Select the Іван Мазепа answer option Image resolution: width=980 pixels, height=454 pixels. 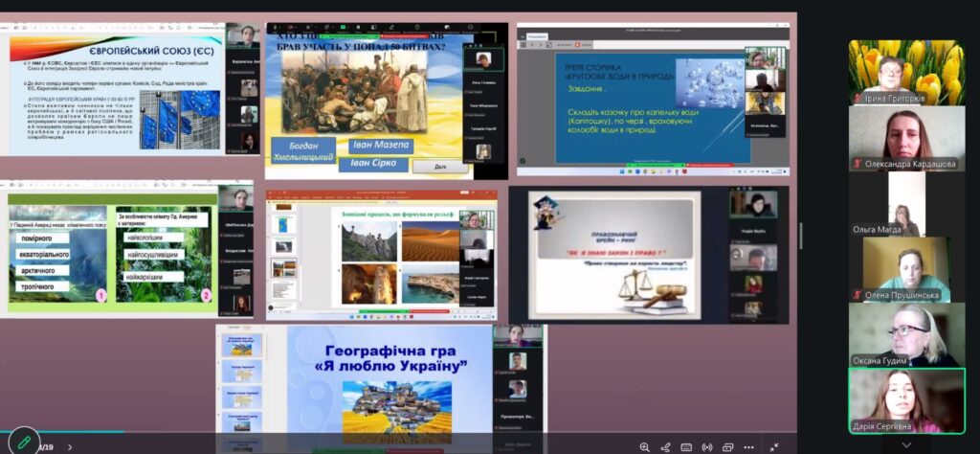pos(381,146)
